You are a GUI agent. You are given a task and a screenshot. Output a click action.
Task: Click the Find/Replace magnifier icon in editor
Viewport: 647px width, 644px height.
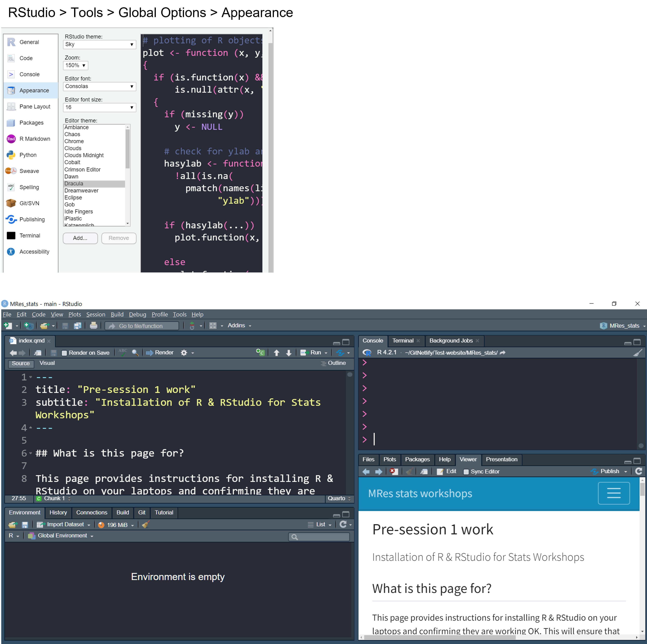[135, 353]
